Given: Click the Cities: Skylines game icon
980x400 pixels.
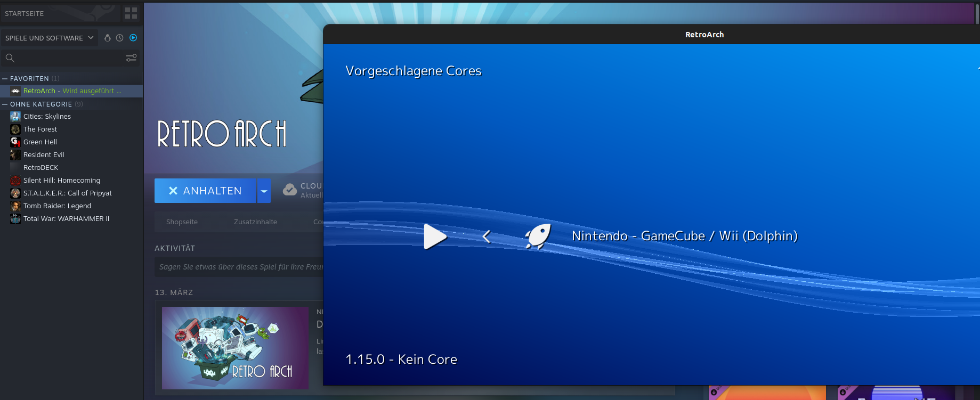Looking at the screenshot, I should point(15,117).
